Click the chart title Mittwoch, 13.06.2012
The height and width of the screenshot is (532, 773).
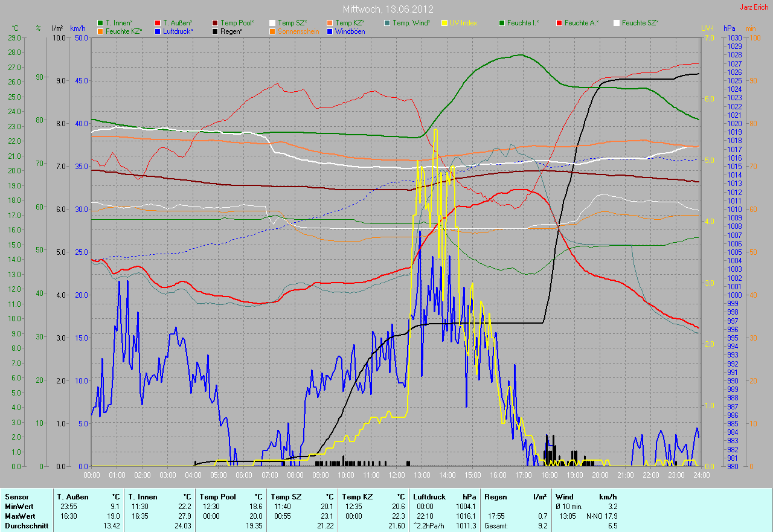(386, 10)
